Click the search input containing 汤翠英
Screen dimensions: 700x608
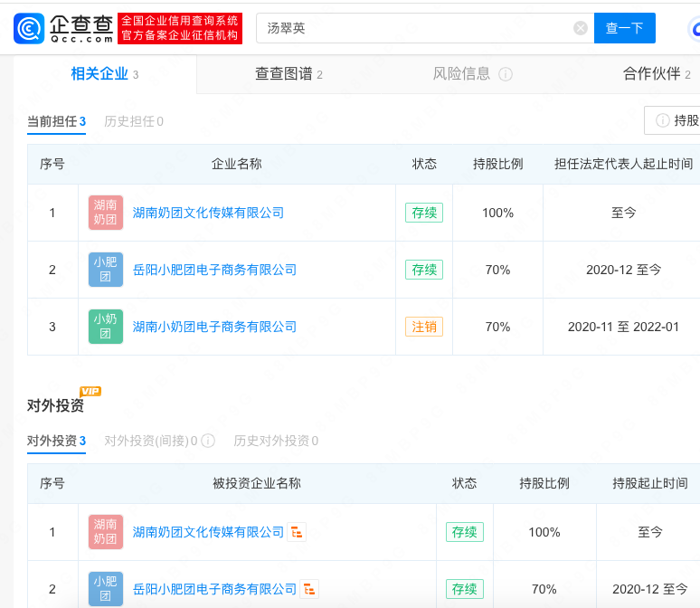(x=425, y=28)
